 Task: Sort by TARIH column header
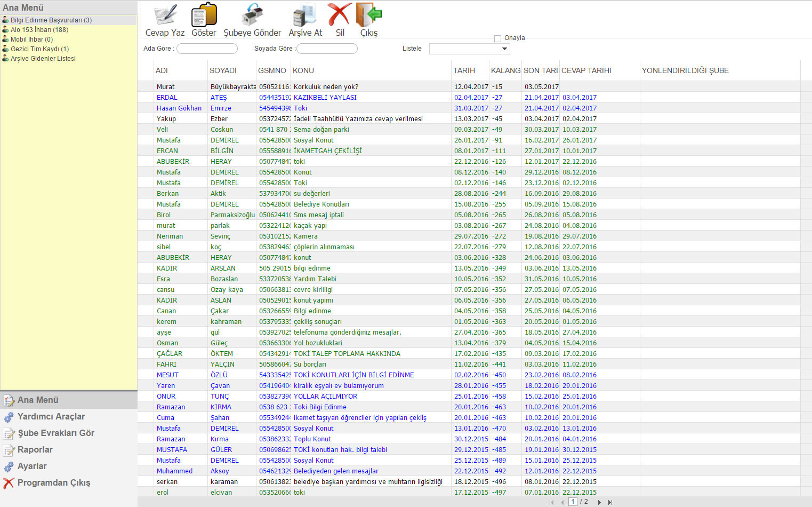[470, 70]
